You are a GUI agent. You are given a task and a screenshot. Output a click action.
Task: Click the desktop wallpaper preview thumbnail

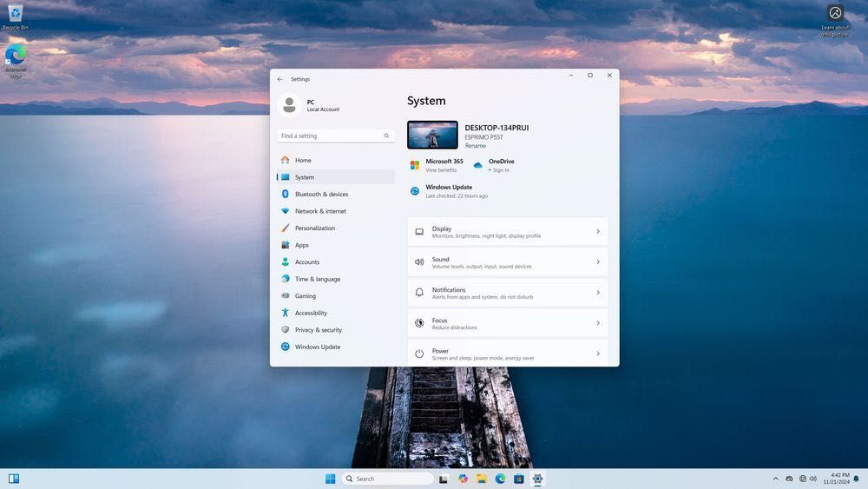click(432, 135)
